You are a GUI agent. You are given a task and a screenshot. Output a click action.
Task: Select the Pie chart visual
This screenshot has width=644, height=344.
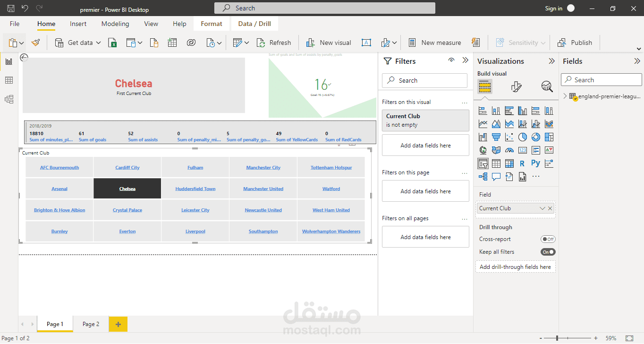(522, 137)
